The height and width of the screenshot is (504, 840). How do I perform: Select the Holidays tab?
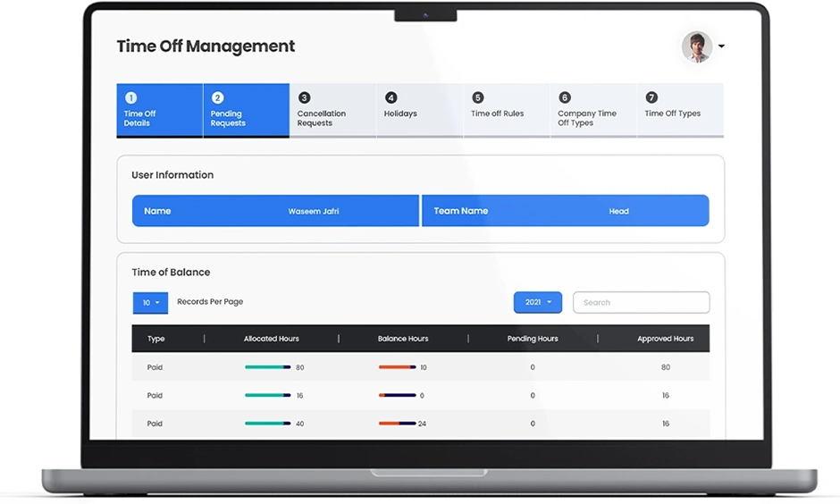click(420, 110)
